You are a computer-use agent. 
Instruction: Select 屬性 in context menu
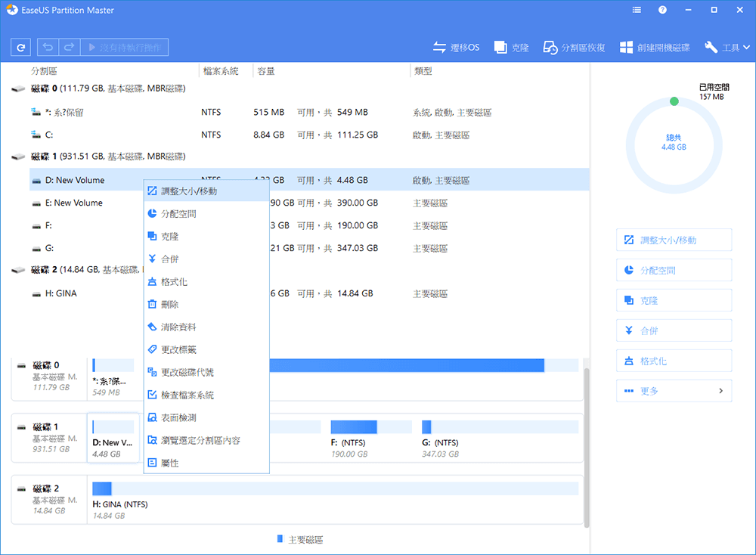point(206,463)
